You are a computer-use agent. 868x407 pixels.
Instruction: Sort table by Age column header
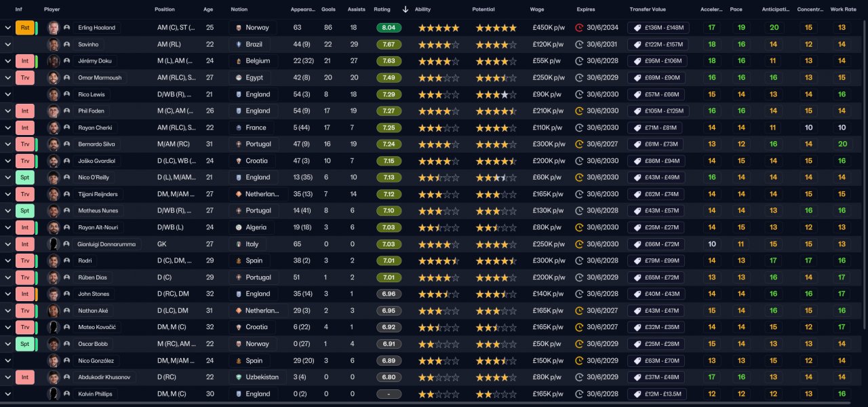tap(208, 9)
